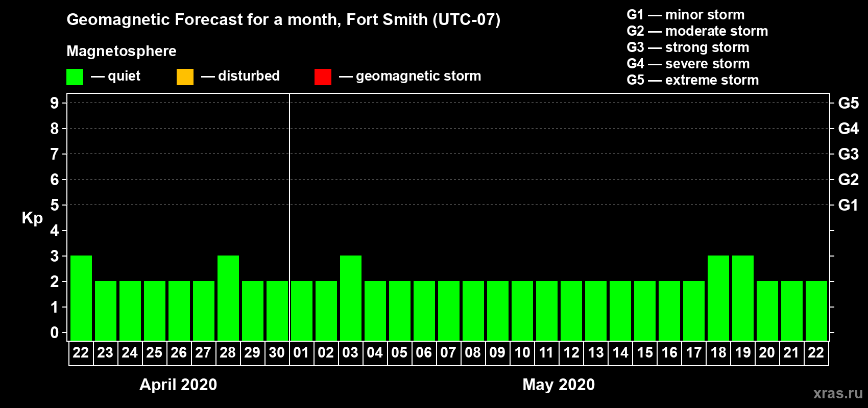
Task: Click date label '21' on the axis
Action: pos(791,352)
